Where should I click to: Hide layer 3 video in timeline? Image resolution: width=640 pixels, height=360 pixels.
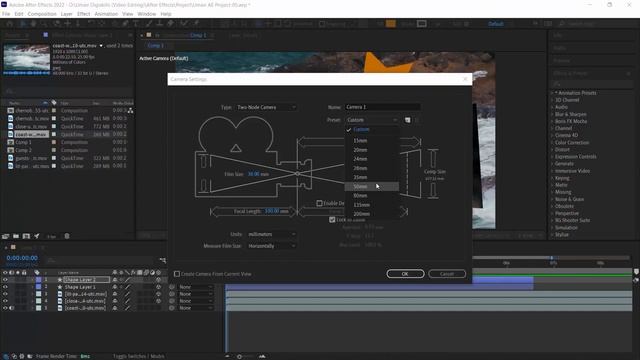click(x=5, y=294)
